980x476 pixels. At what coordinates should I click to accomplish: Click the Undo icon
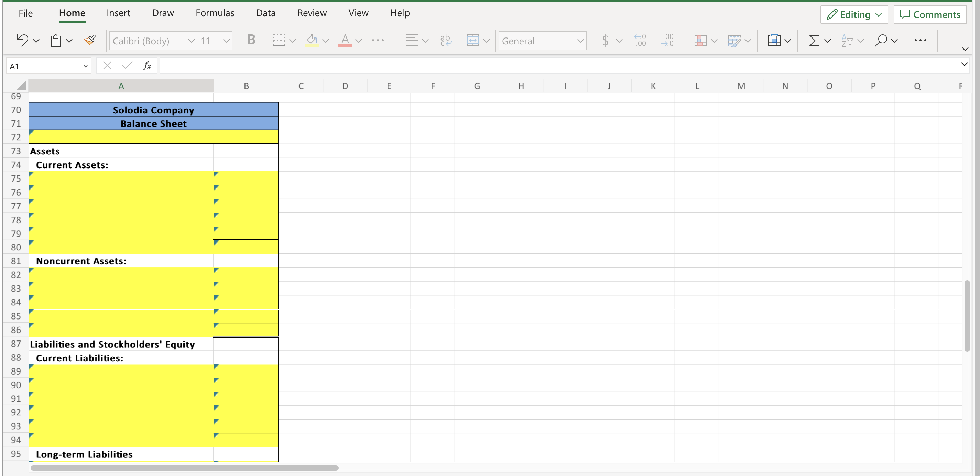pos(22,40)
